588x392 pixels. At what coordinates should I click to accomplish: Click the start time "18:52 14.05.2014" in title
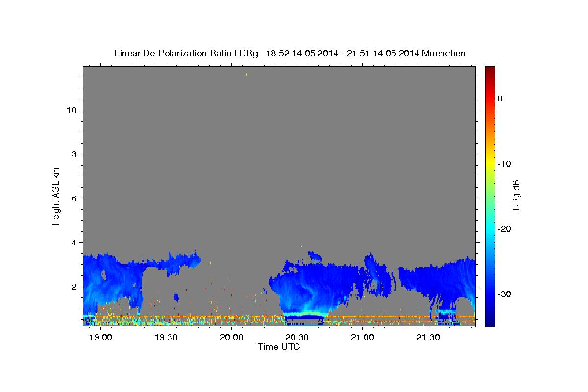coord(301,53)
